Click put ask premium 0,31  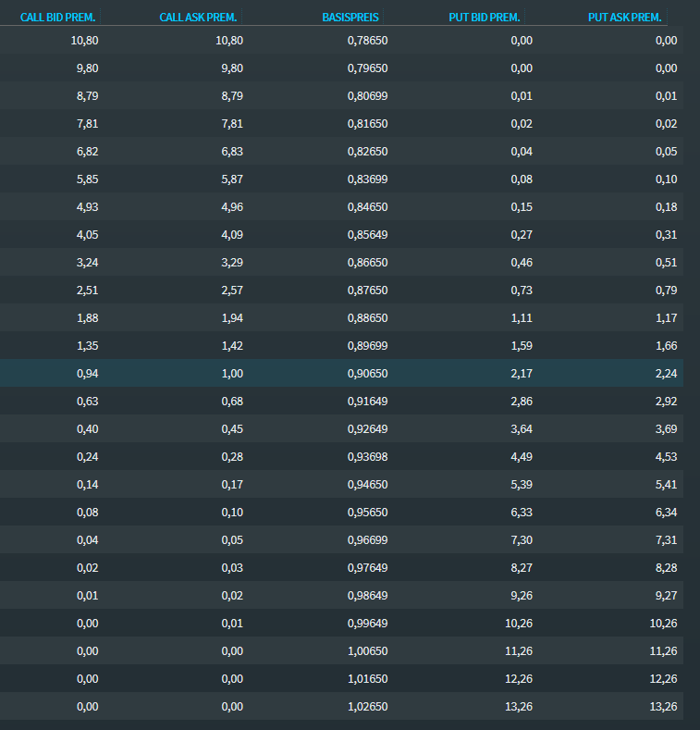(x=666, y=235)
